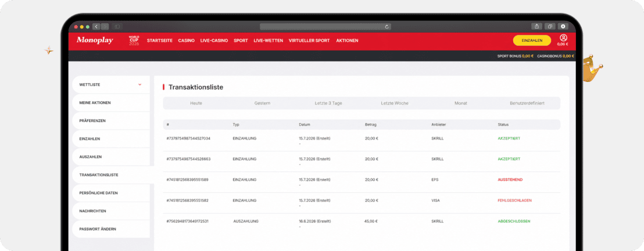644x251 pixels.
Task: Open Aktionen in the top navigation
Action: click(x=347, y=41)
